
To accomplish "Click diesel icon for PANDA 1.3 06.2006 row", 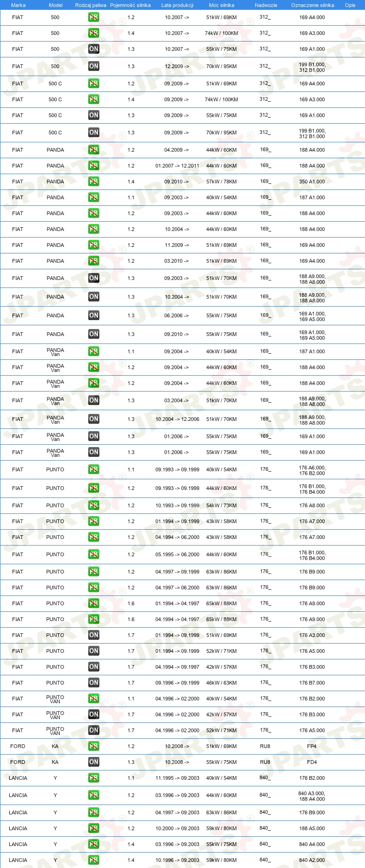I will tap(94, 315).
